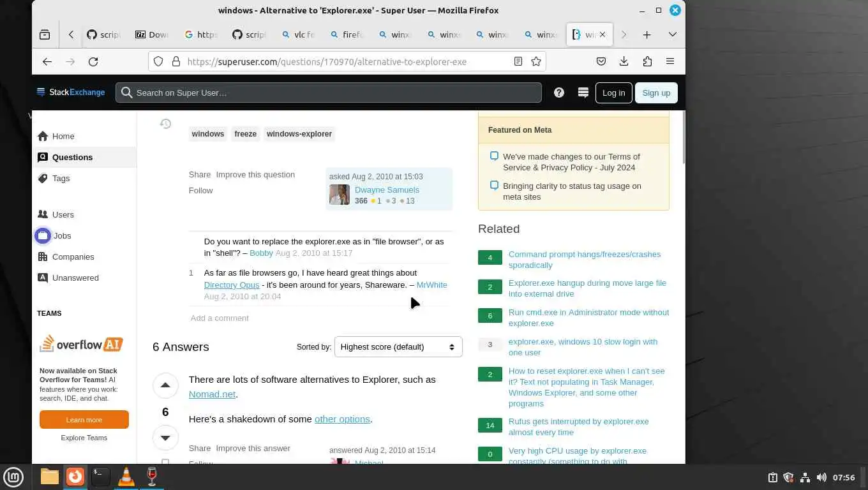Save page to Pocket
This screenshot has height=490, width=868.
pyautogui.click(x=601, y=61)
